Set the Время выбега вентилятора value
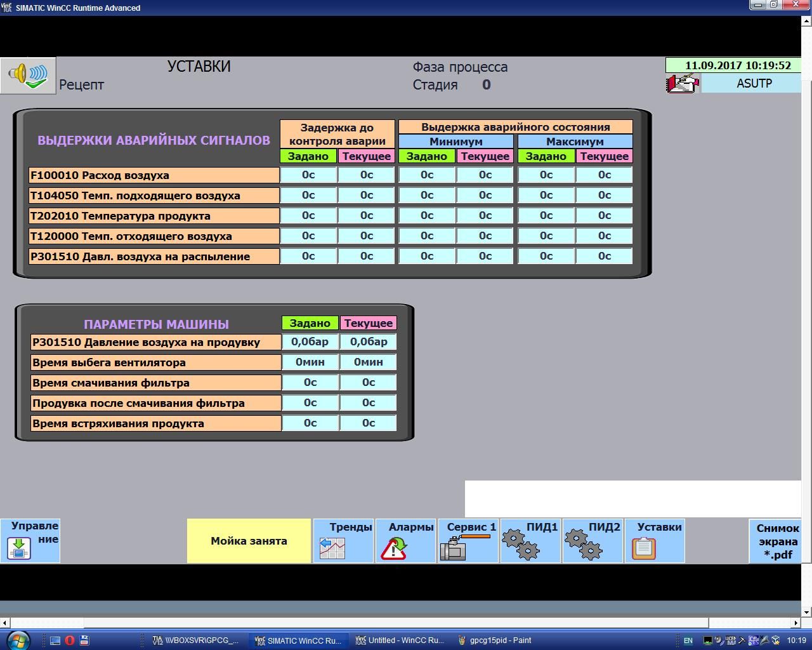 (310, 362)
